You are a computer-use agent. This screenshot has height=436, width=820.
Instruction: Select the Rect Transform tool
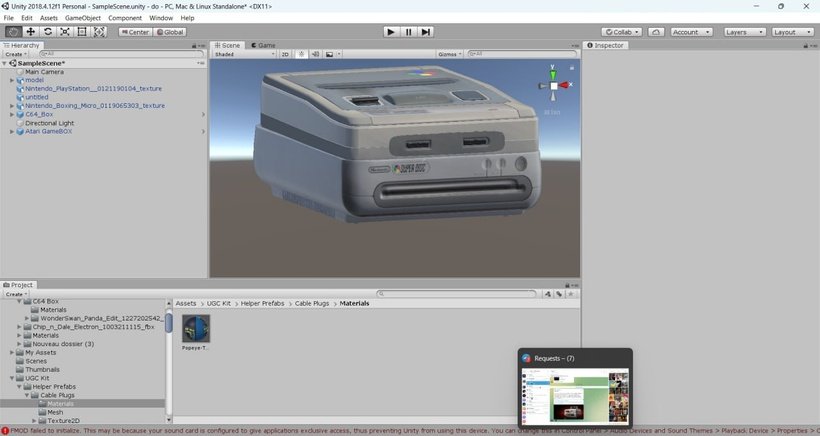coord(82,32)
